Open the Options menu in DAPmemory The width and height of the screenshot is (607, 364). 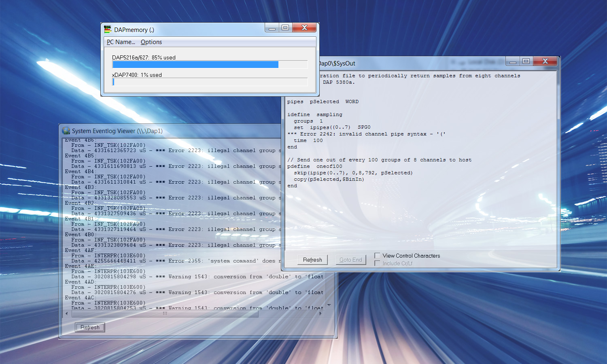(151, 42)
